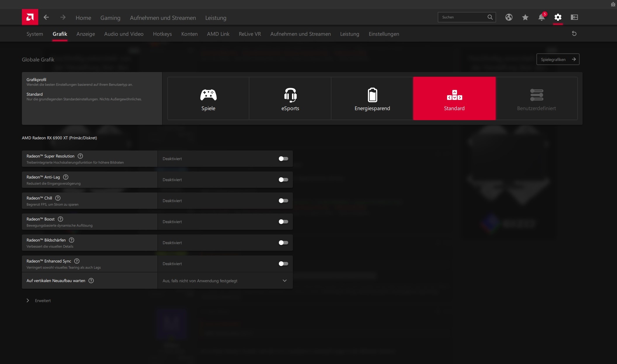Switch to the Anzeige tab
Image resolution: width=617 pixels, height=364 pixels.
(86, 34)
